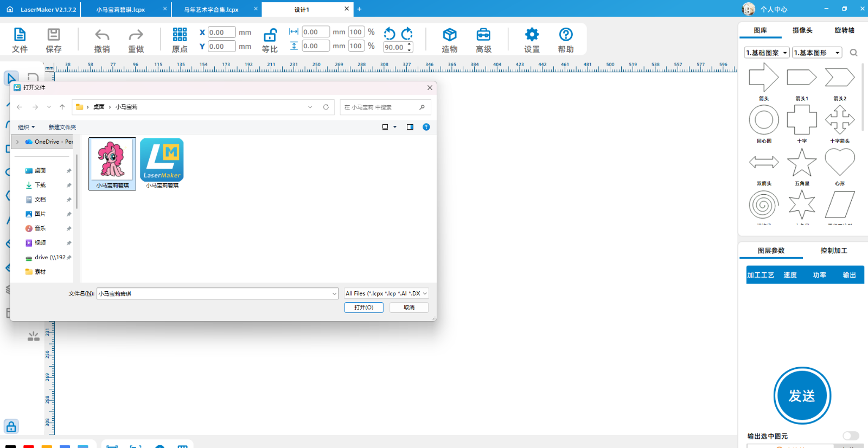Open the Advanced (高级) toolbox icon
868x448 pixels.
tap(483, 35)
